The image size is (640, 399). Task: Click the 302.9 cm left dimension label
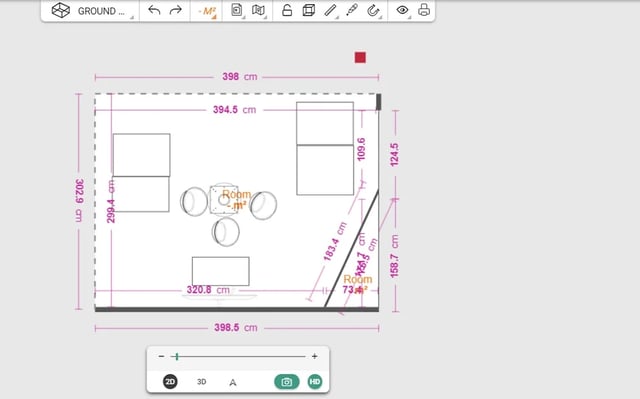click(79, 200)
